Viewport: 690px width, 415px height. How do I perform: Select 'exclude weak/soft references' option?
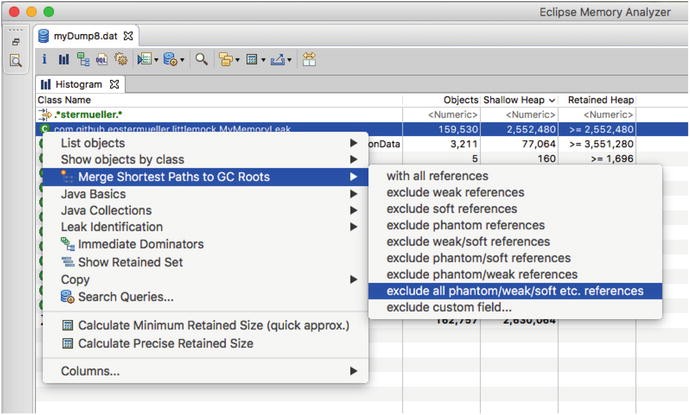pyautogui.click(x=515, y=242)
